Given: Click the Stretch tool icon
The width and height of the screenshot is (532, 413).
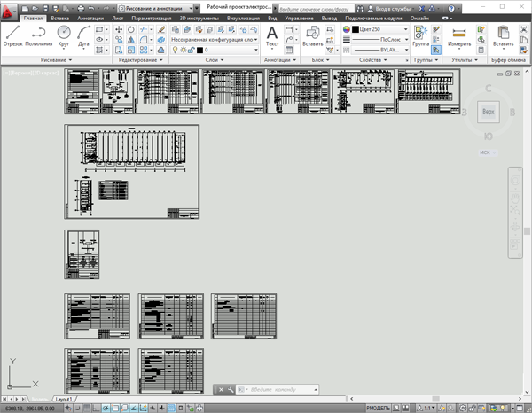Looking at the screenshot, I should tap(119, 51).
